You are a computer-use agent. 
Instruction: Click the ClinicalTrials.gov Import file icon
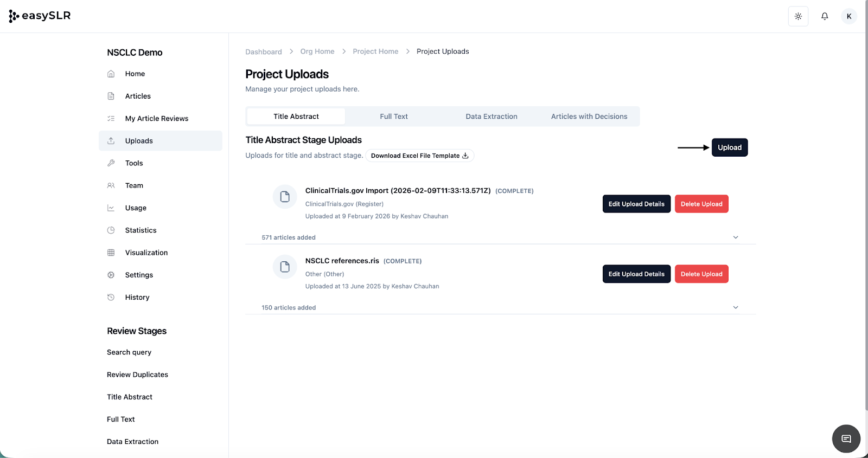click(285, 197)
